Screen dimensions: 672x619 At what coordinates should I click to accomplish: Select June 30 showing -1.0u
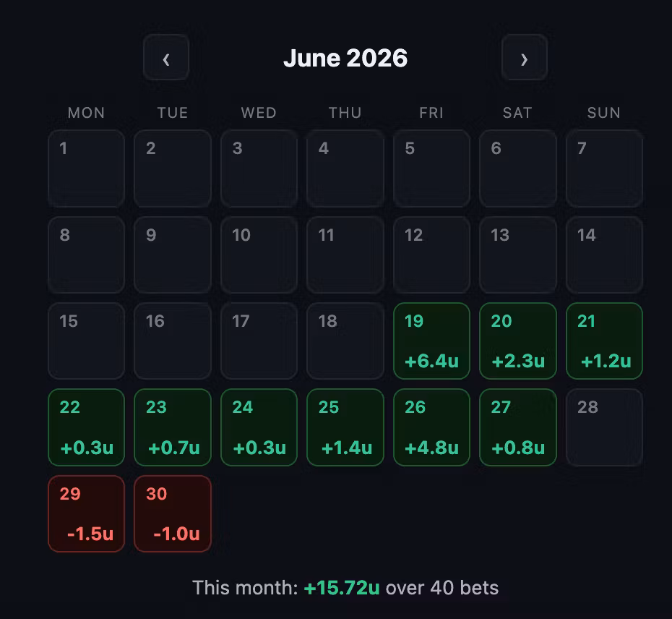coord(173,514)
